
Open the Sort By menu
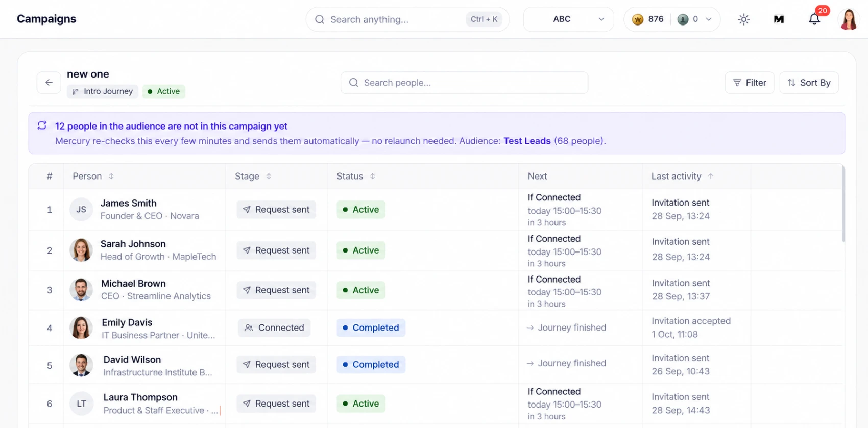809,83
